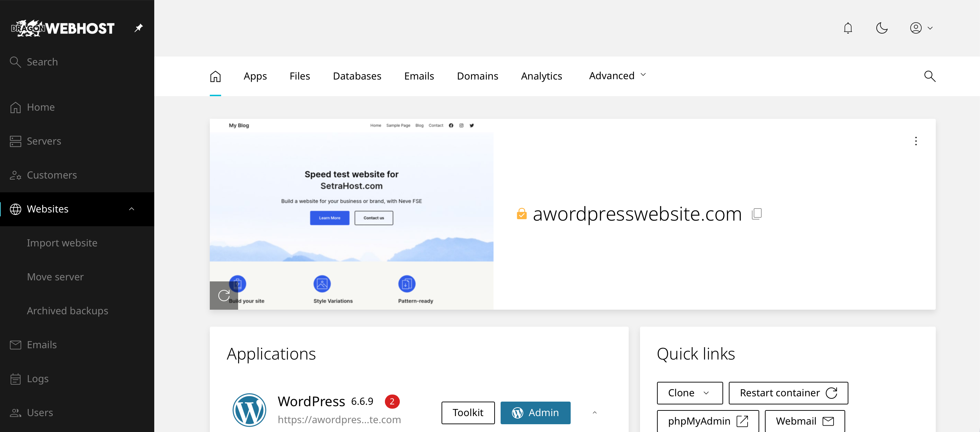Open Users in the sidebar
Image resolution: width=980 pixels, height=432 pixels.
(77, 413)
